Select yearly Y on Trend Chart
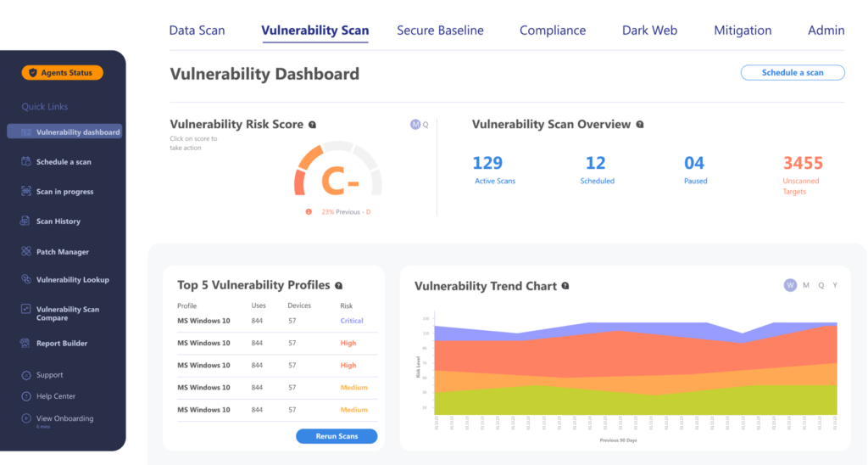Viewport: 868px width, 465px height. click(x=835, y=285)
